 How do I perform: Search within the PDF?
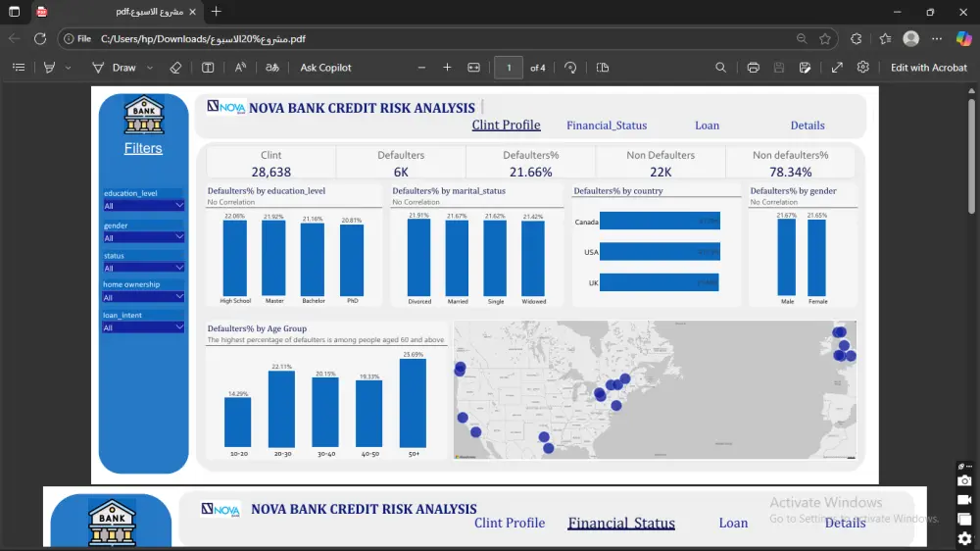pos(720,68)
